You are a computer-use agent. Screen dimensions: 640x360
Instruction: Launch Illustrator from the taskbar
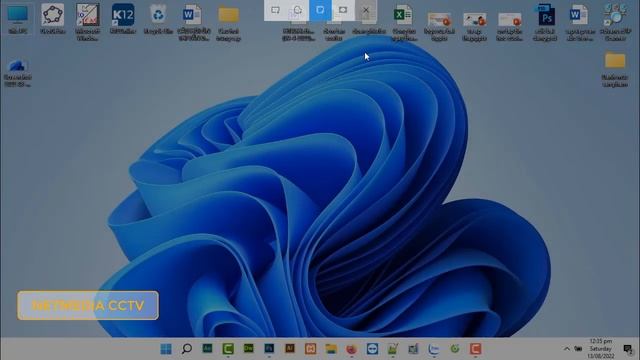pyautogui.click(x=290, y=349)
